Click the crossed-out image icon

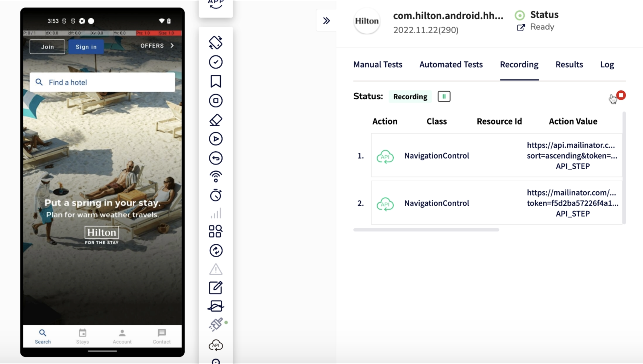pos(216,306)
